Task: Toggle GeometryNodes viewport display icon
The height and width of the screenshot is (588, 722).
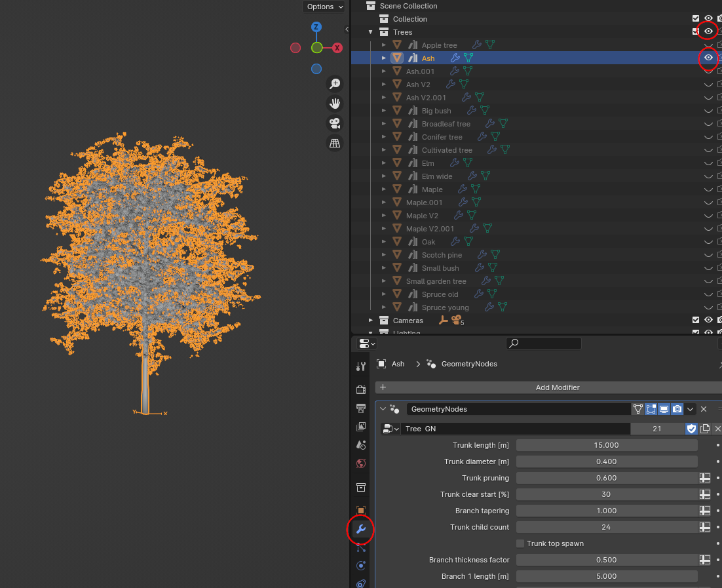Action: click(664, 409)
